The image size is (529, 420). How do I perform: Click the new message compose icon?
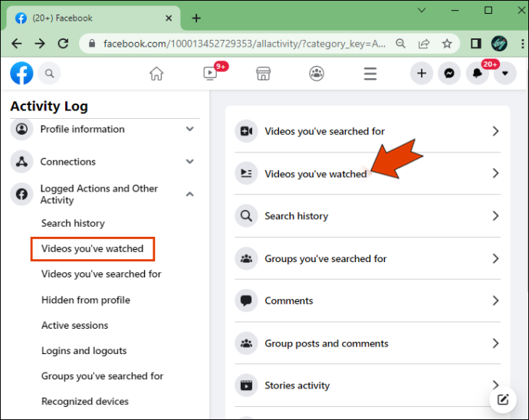(x=503, y=400)
